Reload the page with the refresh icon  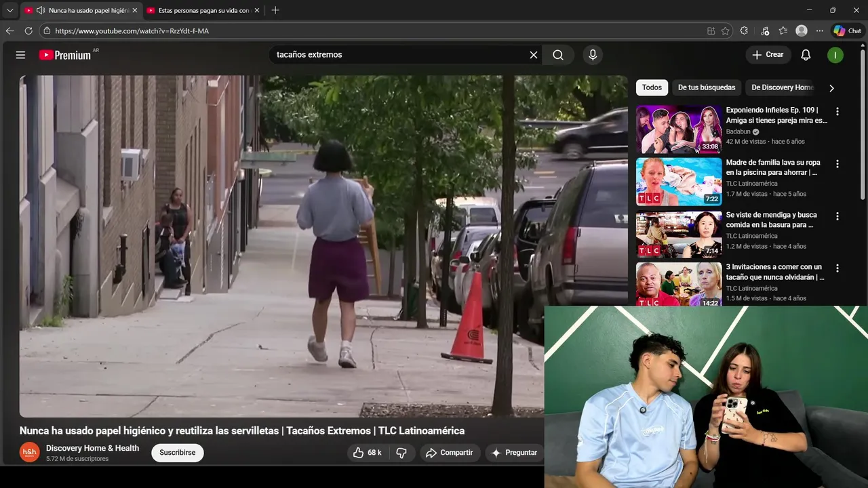click(x=28, y=30)
